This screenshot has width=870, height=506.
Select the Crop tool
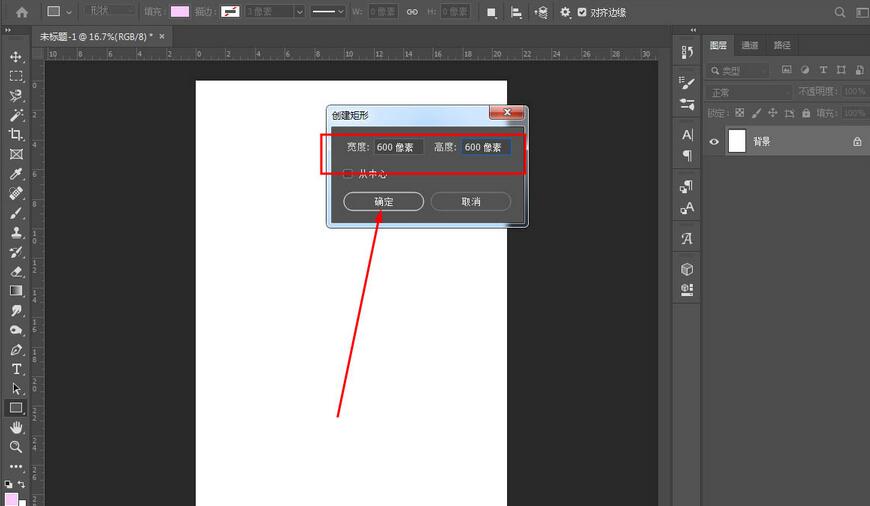point(16,134)
